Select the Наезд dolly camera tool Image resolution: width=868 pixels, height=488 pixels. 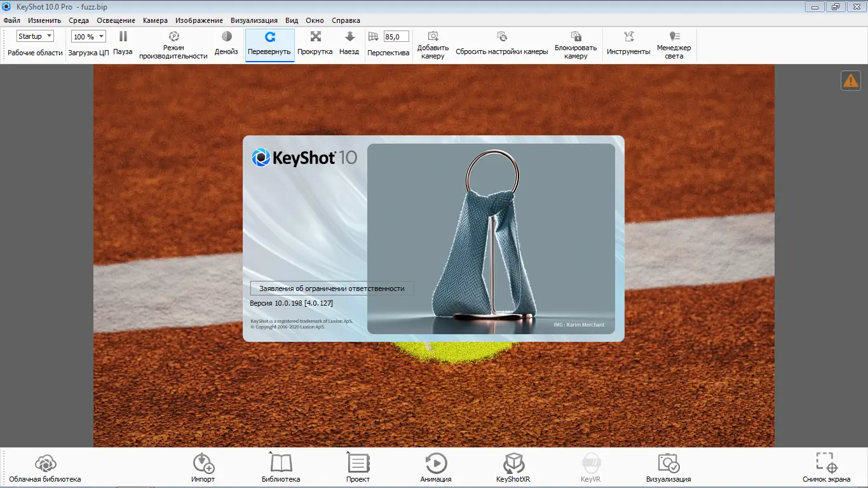coord(349,44)
